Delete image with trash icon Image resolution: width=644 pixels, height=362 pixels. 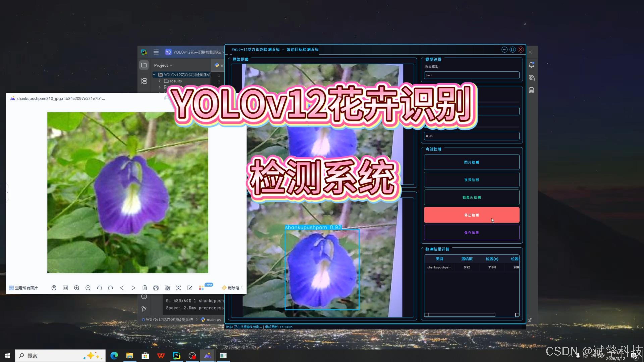coord(145,288)
